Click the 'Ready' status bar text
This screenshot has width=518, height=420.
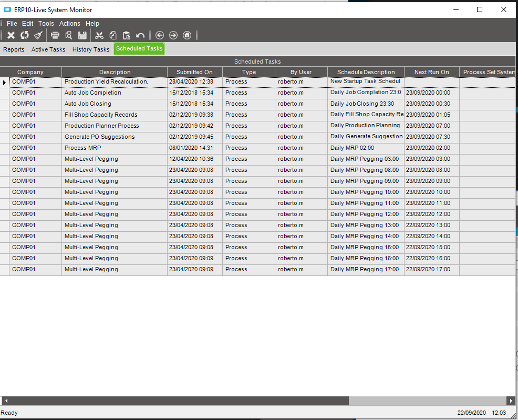9,413
